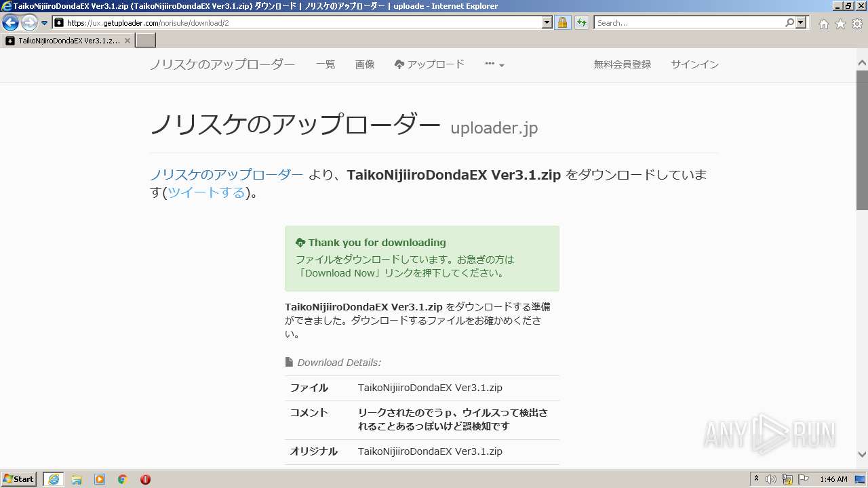This screenshot has height=488, width=868.
Task: Click the vertical scrollbar thumb
Action: click(862, 140)
